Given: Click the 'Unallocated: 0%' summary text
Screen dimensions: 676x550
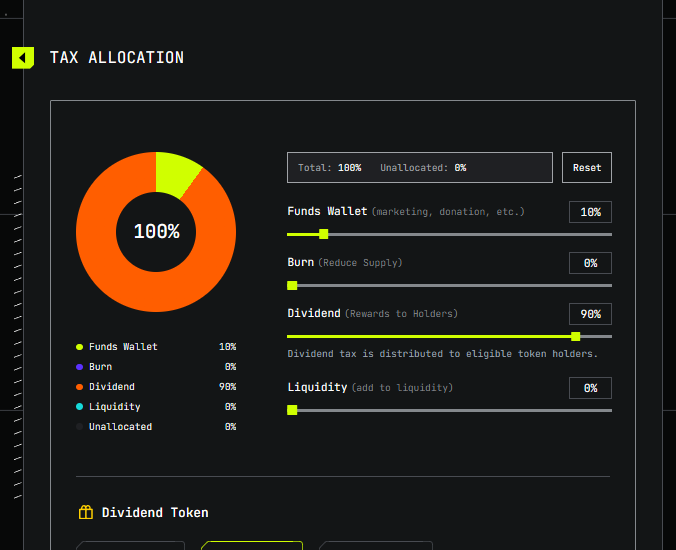Looking at the screenshot, I should pos(423,168).
